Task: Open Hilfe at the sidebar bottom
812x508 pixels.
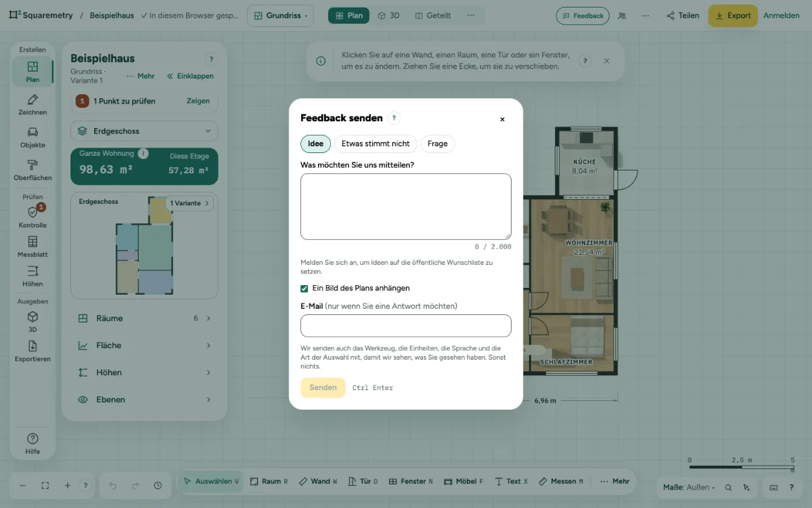Action: tap(32, 444)
